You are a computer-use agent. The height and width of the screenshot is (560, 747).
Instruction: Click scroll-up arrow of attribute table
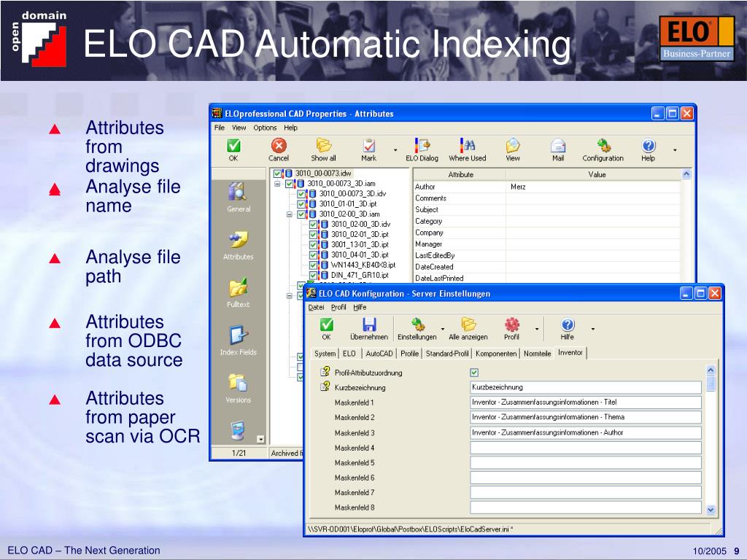(x=686, y=174)
